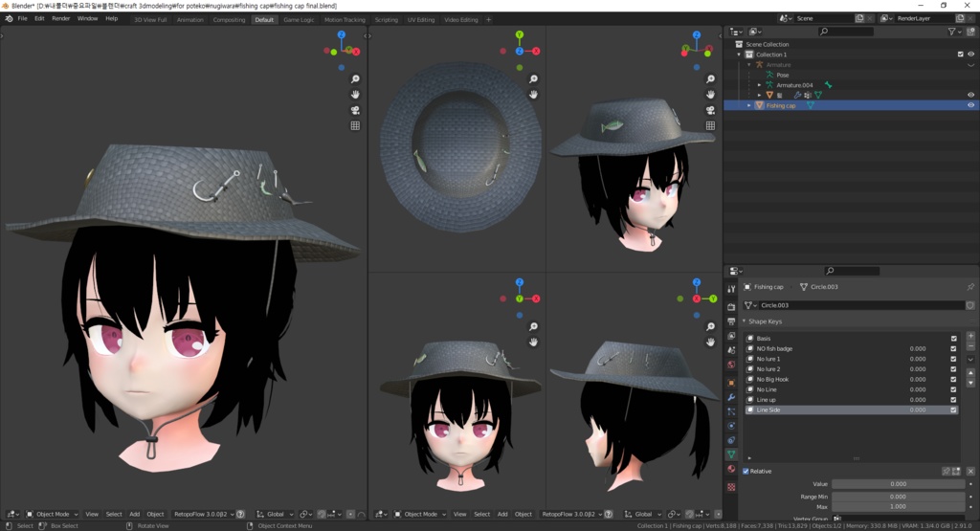Click the Add menu in left viewport header

(134, 514)
